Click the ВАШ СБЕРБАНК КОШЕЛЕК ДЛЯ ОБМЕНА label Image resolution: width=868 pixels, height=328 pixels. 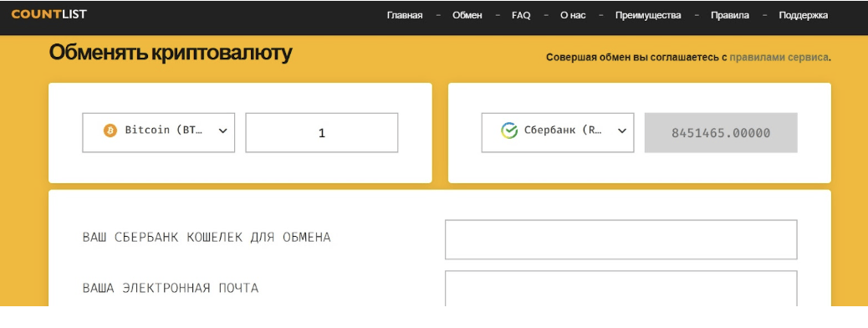click(207, 237)
